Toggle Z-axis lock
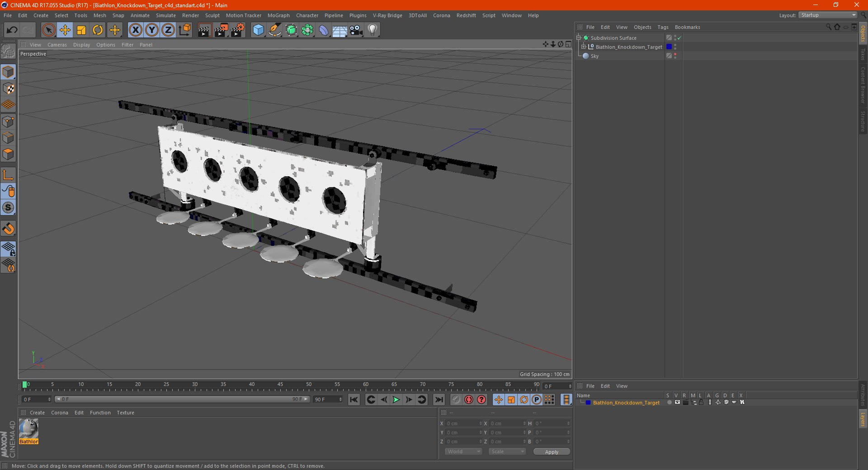Screen dimensions: 868x470 pos(168,30)
